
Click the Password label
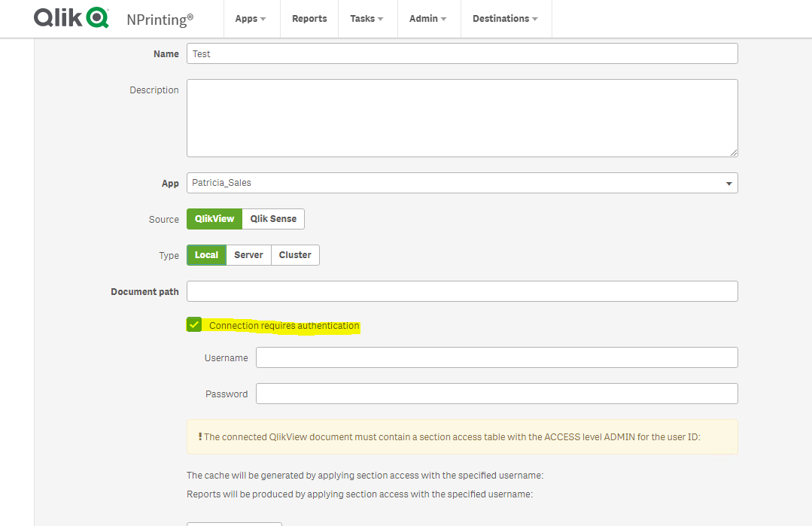tap(227, 394)
